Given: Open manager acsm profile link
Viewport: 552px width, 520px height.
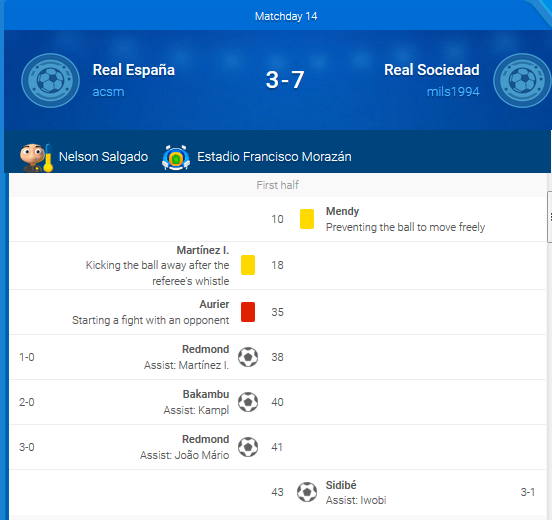Looking at the screenshot, I should click(108, 92).
